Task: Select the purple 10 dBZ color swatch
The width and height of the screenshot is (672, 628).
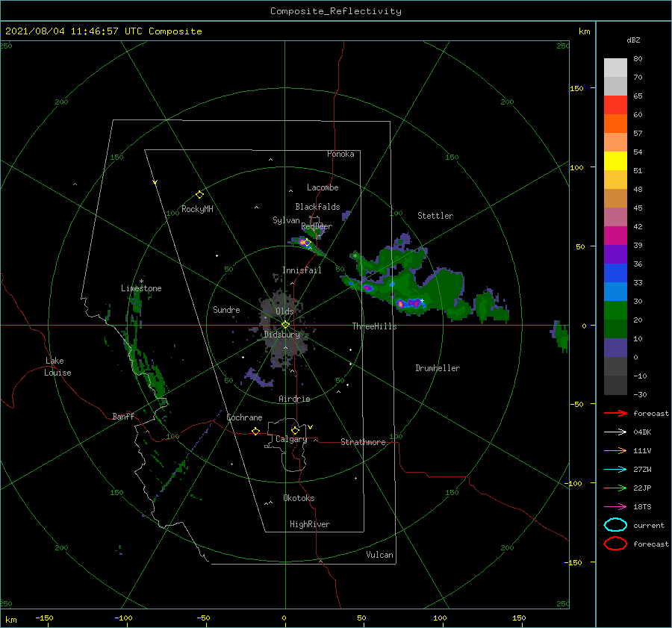Action: coord(615,347)
